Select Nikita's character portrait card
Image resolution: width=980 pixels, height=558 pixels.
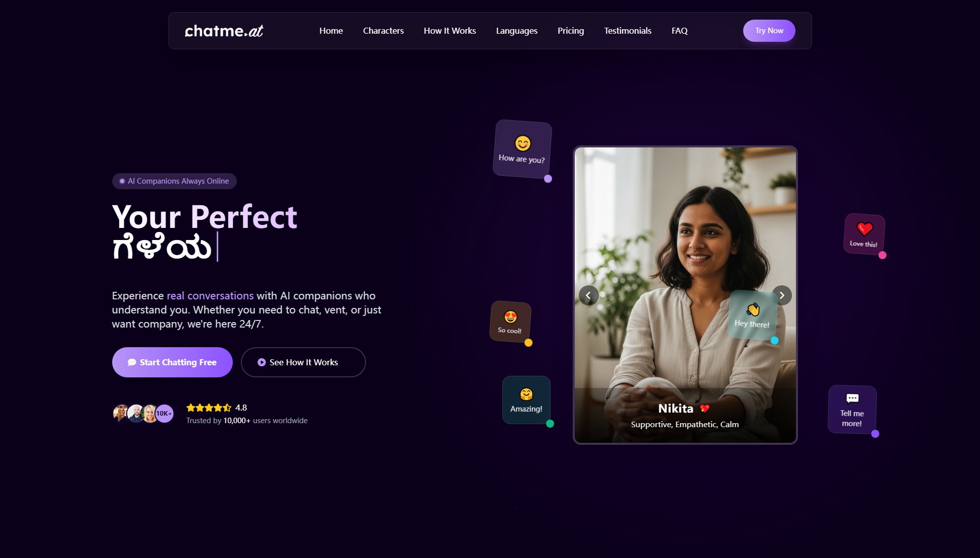pos(685,295)
